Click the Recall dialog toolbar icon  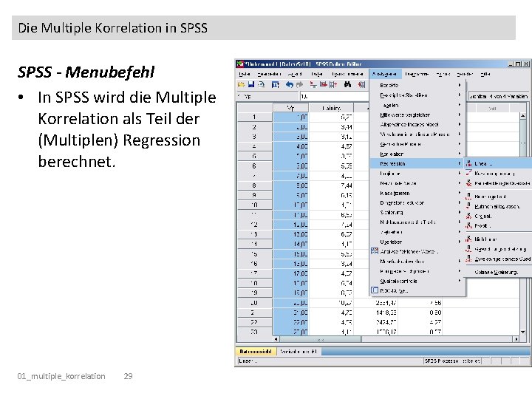pyautogui.click(x=275, y=84)
